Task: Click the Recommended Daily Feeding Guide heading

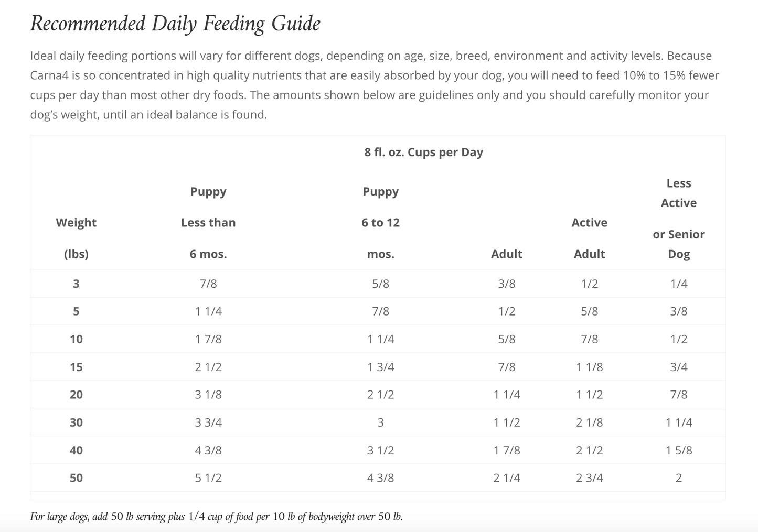Action: point(175,24)
